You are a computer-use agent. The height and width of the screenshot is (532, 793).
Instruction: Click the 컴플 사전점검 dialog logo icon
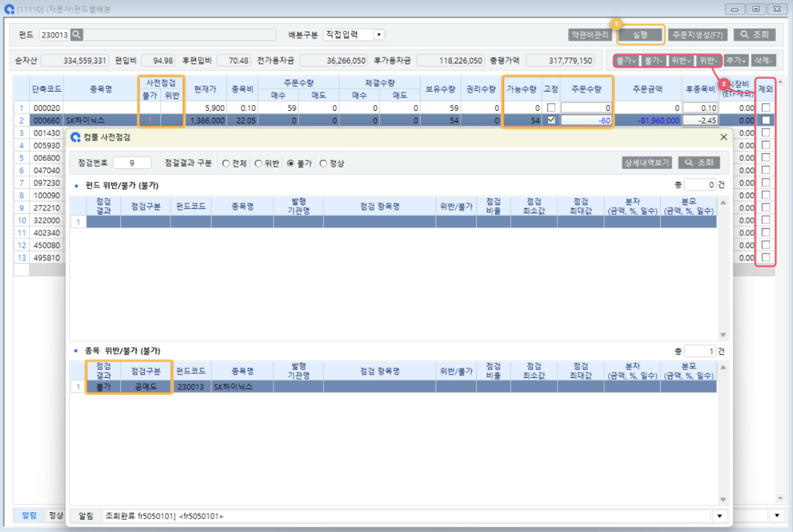(75, 137)
